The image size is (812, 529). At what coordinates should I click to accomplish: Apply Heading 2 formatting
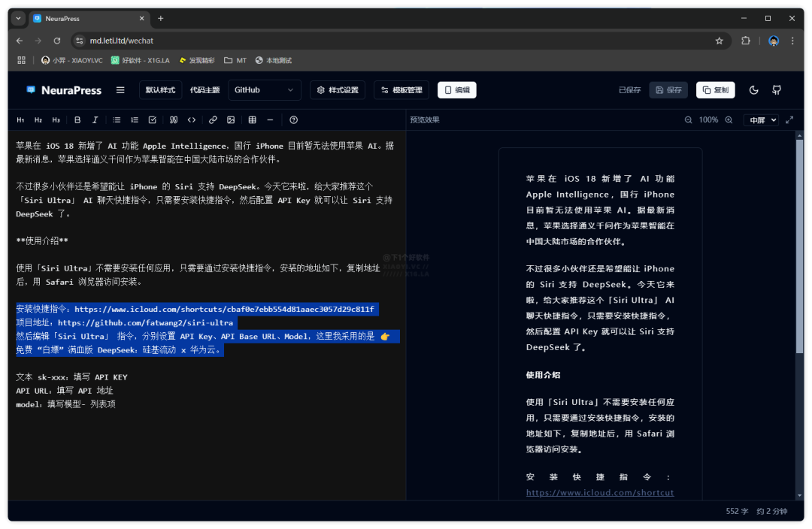pos(38,120)
